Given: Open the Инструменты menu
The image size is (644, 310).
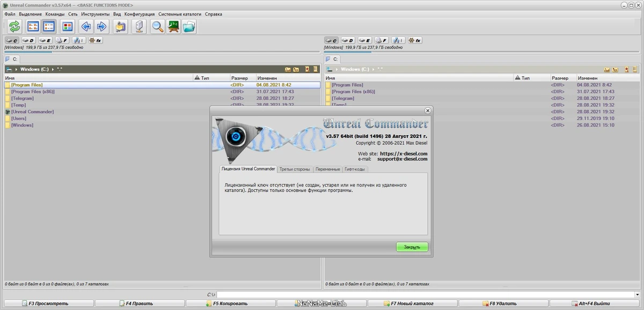Looking at the screenshot, I should 96,13.
